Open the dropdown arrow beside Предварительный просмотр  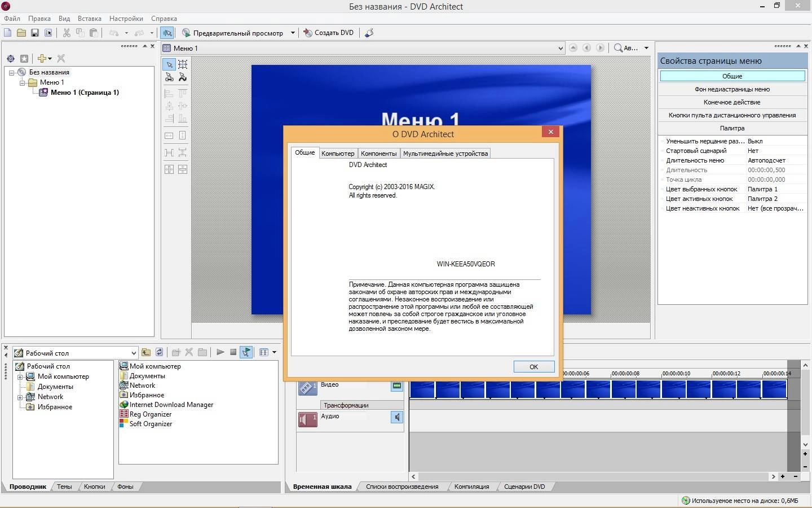pyautogui.click(x=293, y=33)
